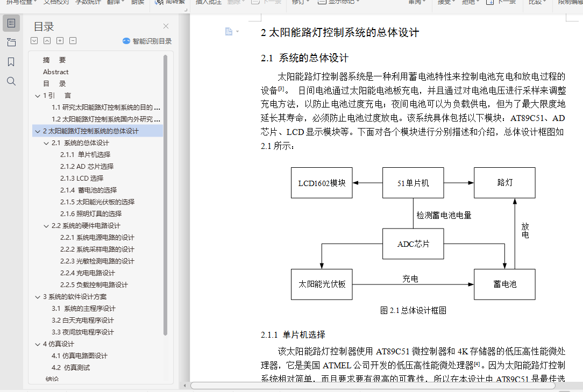Viewport: 583px width, 392px height.
Task: Click the expand-all down-chevron button under 目录
Action: point(34,41)
